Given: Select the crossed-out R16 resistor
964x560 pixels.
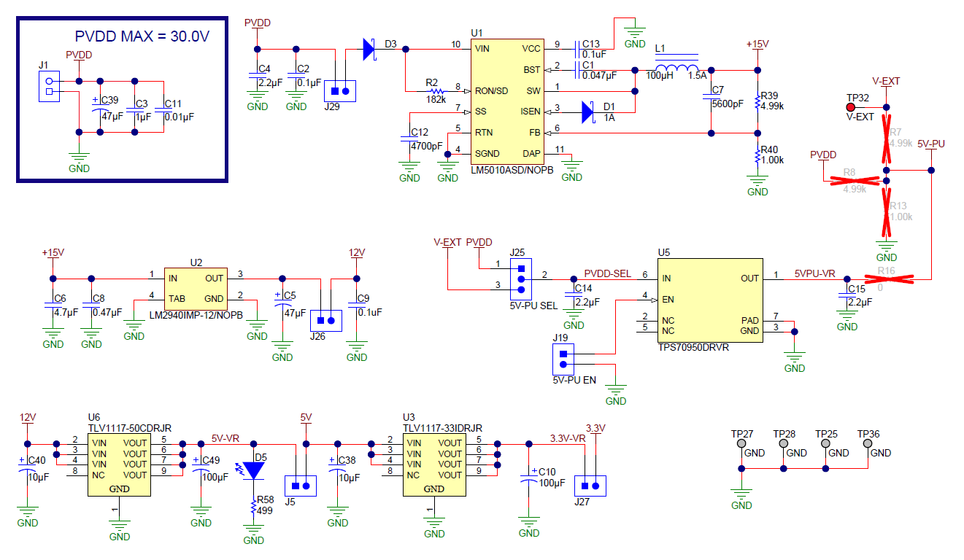Looking at the screenshot, I should click(x=886, y=278).
